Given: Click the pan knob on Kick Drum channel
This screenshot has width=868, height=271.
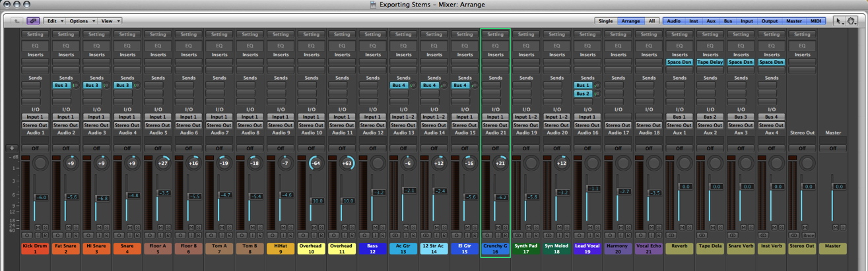Looking at the screenshot, I should coord(40,163).
